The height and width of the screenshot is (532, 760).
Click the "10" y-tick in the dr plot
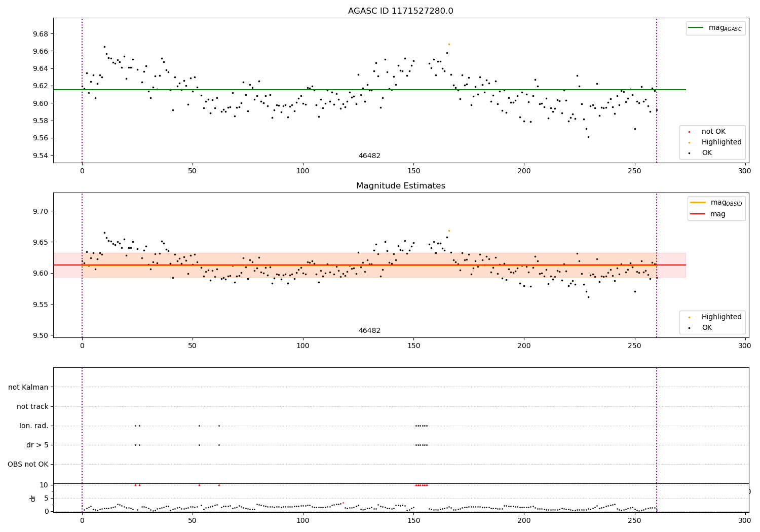click(x=44, y=485)
